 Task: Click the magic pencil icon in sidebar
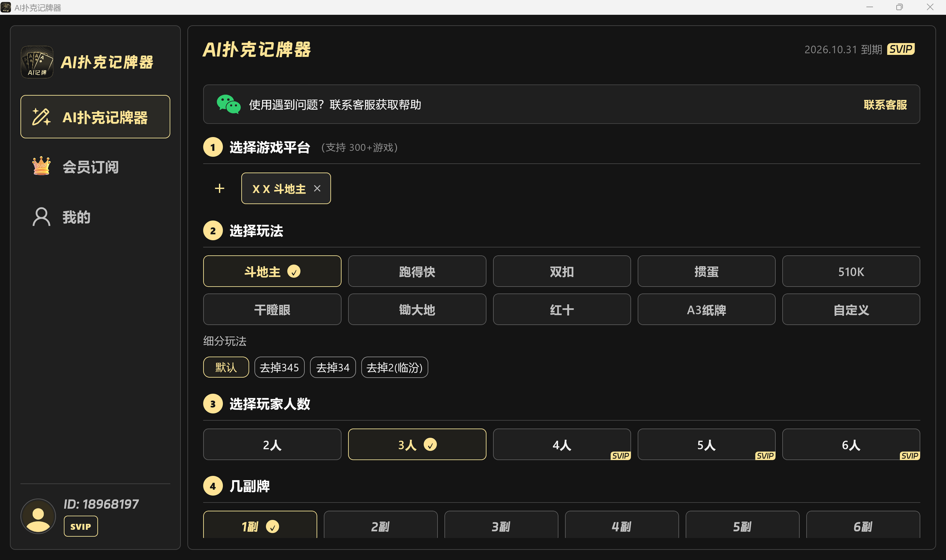click(x=41, y=117)
